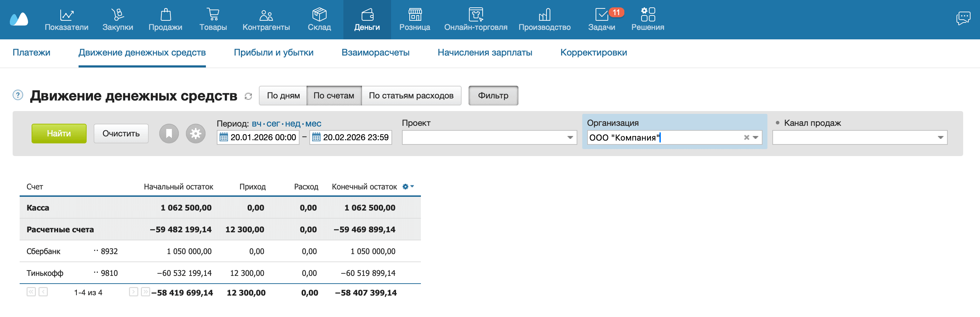The image size is (980, 317).
Task: Open saved filters bookmark icon
Action: coord(169,134)
